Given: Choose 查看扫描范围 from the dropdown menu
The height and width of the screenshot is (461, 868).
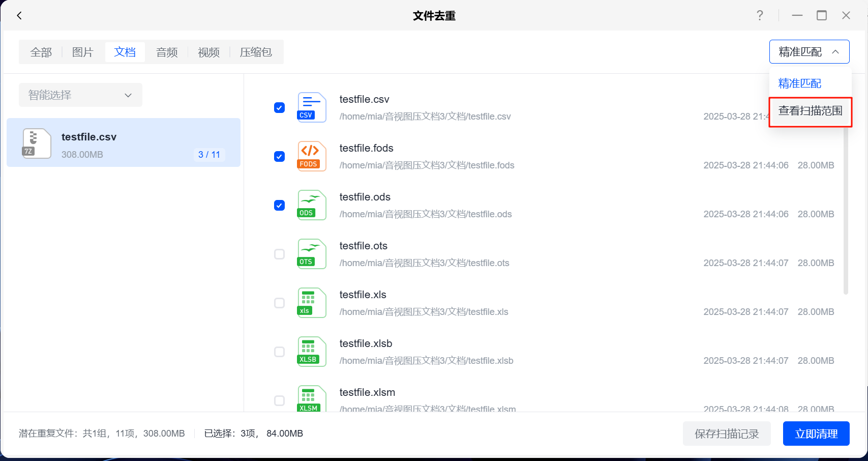Looking at the screenshot, I should [810, 111].
